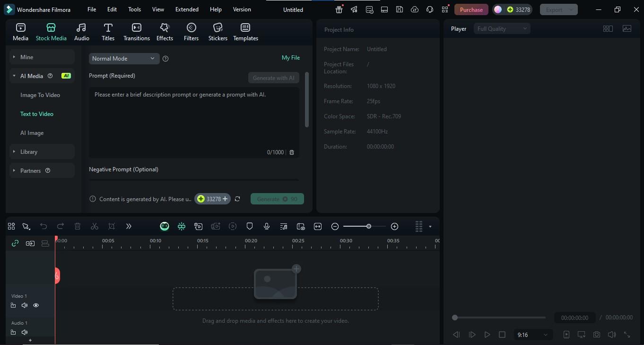
Task: Open the Tools menu
Action: click(134, 9)
